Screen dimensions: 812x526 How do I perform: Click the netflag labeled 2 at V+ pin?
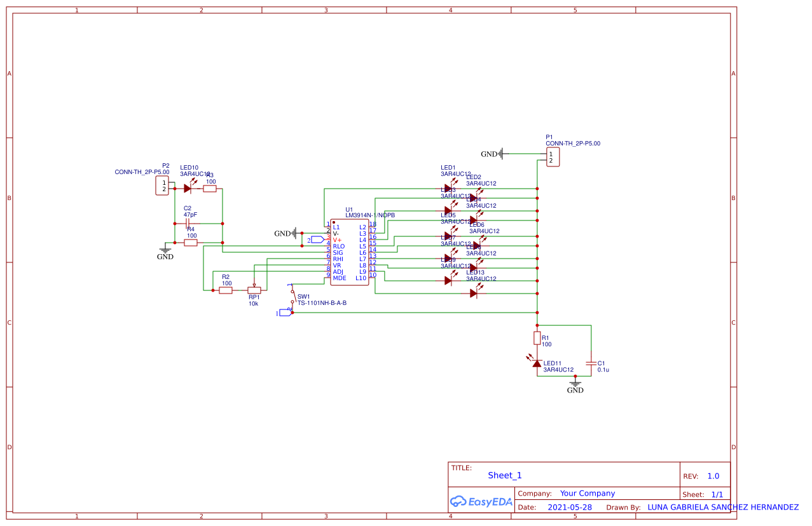point(317,239)
